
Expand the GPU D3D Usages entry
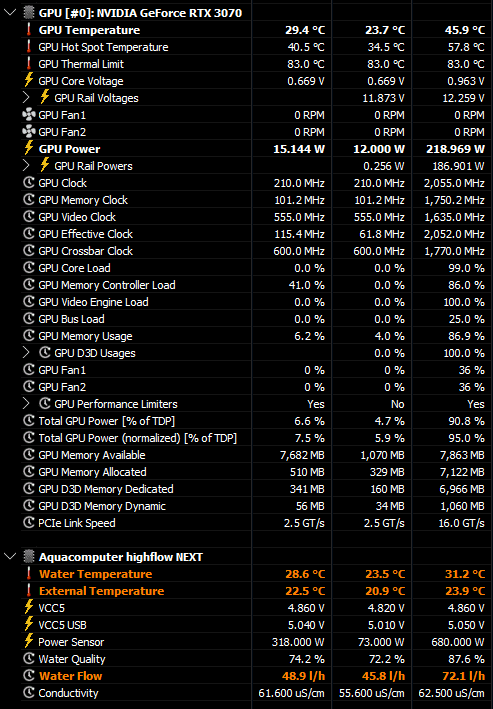click(x=26, y=353)
